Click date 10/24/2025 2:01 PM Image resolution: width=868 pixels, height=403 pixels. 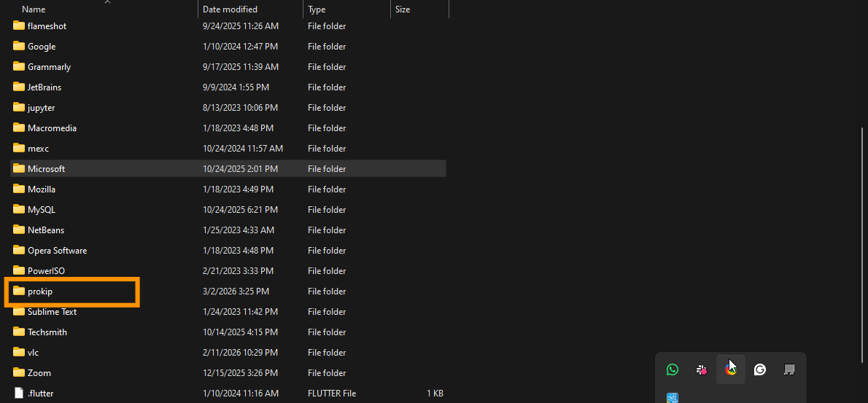tap(240, 169)
